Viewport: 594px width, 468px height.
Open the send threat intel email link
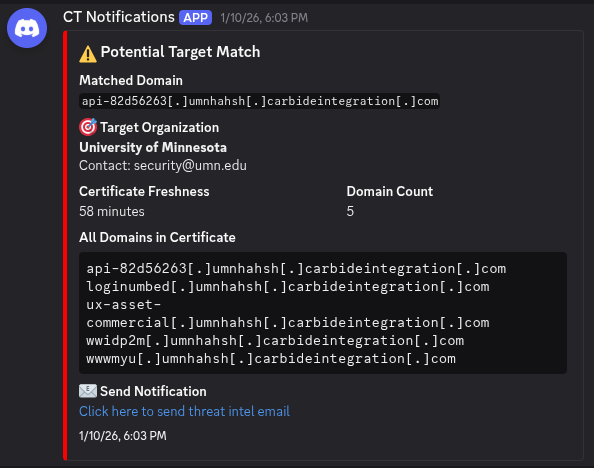coord(184,412)
